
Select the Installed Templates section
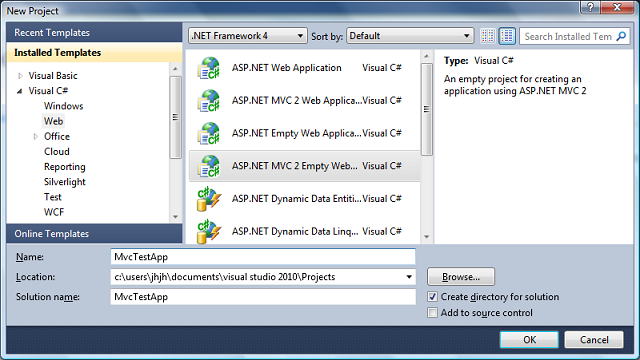pyautogui.click(x=94, y=53)
